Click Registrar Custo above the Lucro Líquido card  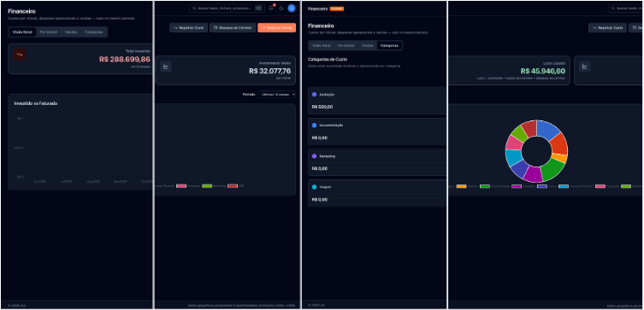coord(607,28)
